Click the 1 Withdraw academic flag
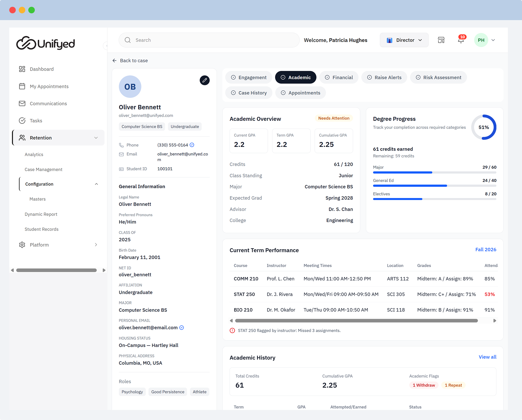The image size is (522, 420). point(424,385)
